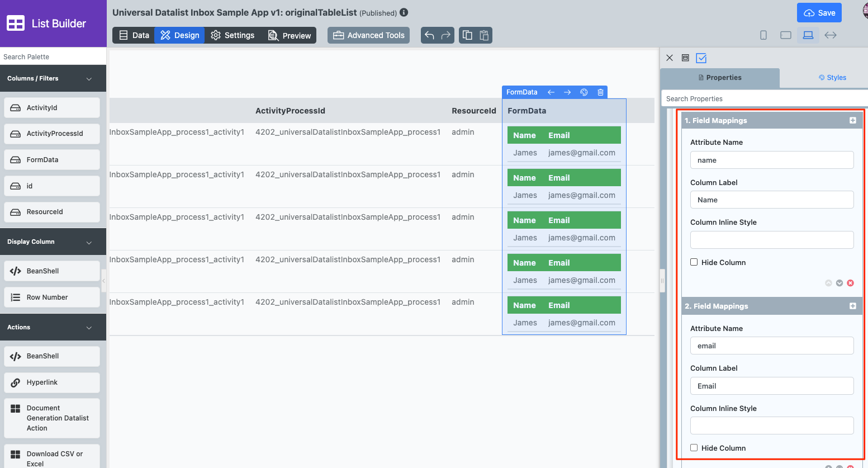Delete the FormData column with trash icon
This screenshot has width=868, height=468.
point(600,92)
